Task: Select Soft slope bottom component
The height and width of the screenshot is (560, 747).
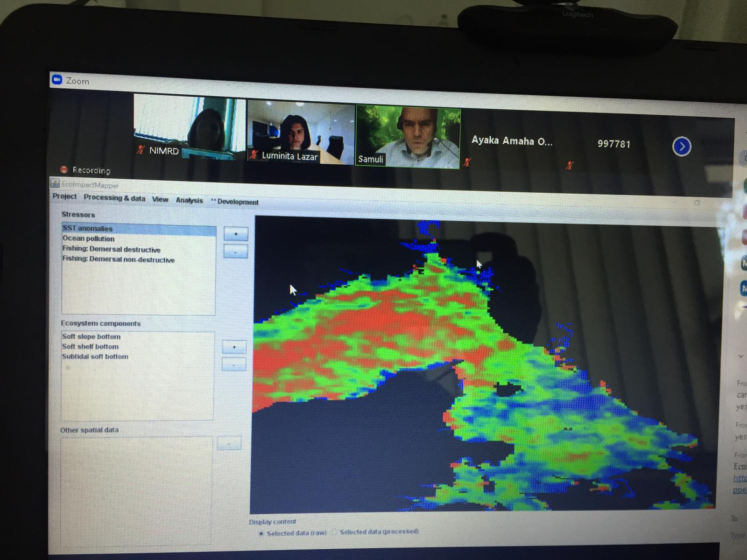Action: click(x=91, y=336)
